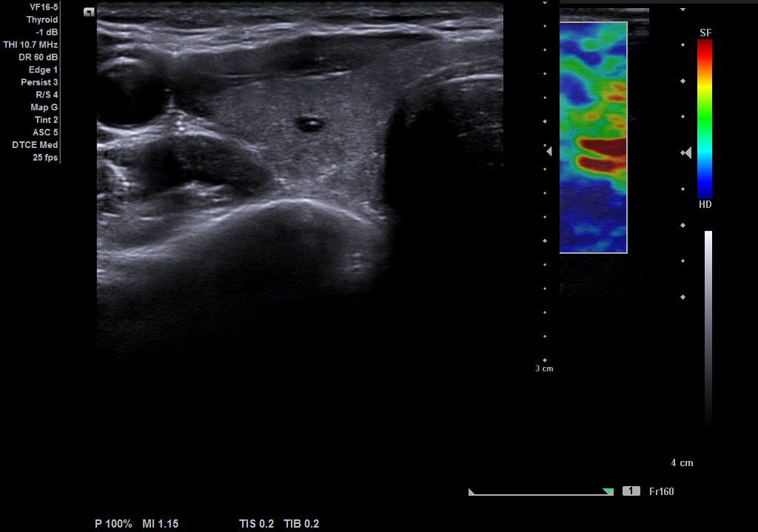The width and height of the screenshot is (758, 532).
Task: Click the small anechoic cyst in thyroid
Action: (x=309, y=124)
